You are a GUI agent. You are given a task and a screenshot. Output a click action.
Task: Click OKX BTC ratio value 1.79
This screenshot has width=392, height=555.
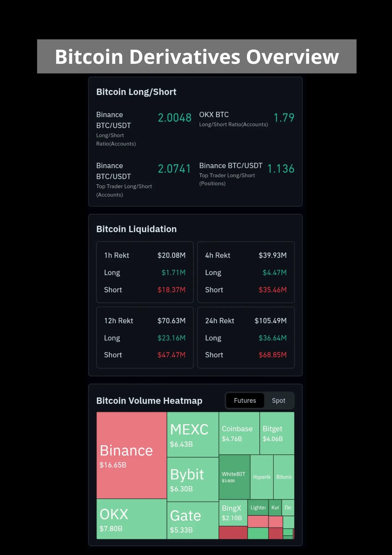284,118
